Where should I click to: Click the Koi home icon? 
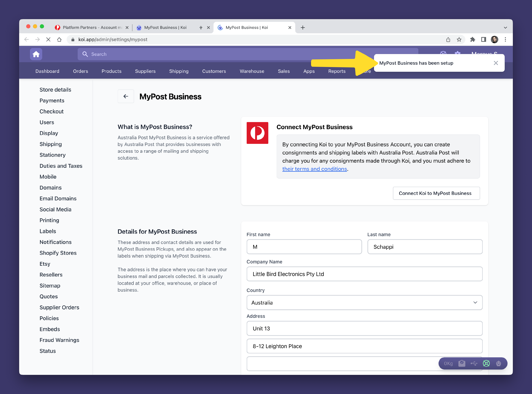pyautogui.click(x=36, y=54)
